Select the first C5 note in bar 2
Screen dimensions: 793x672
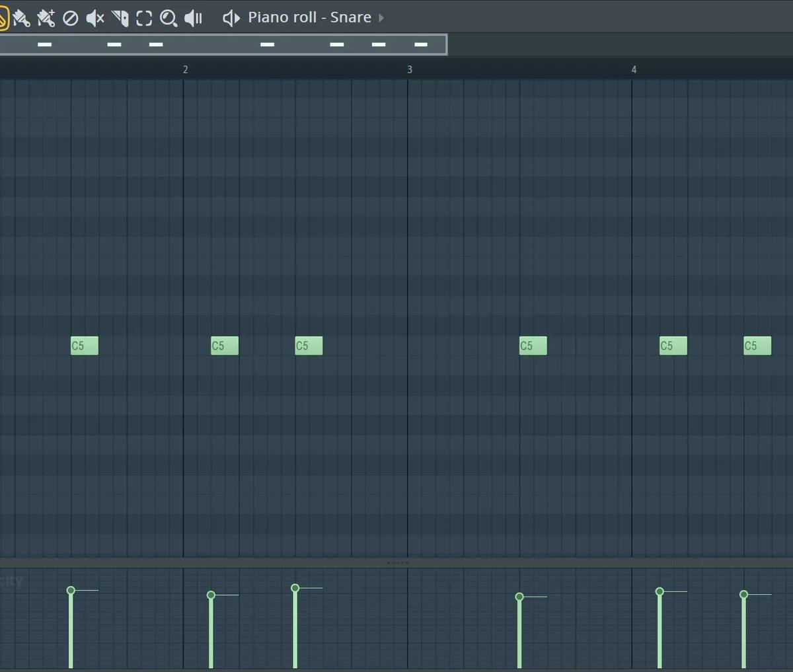tap(225, 346)
